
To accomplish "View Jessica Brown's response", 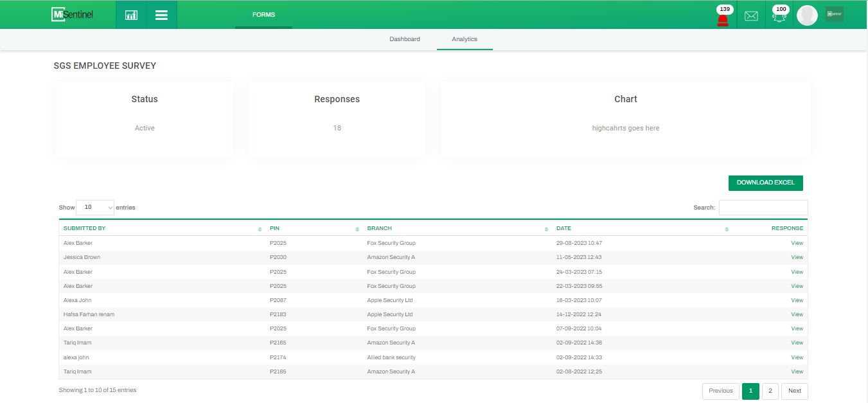I will point(797,257).
